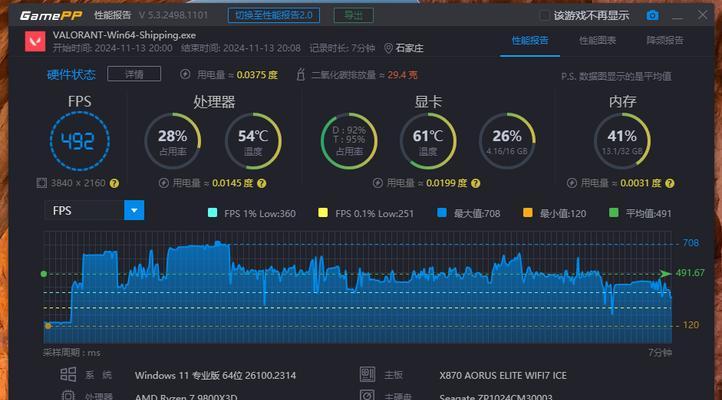Click graphics card power usage icon
Image resolution: width=722 pixels, height=400 pixels.
378,183
